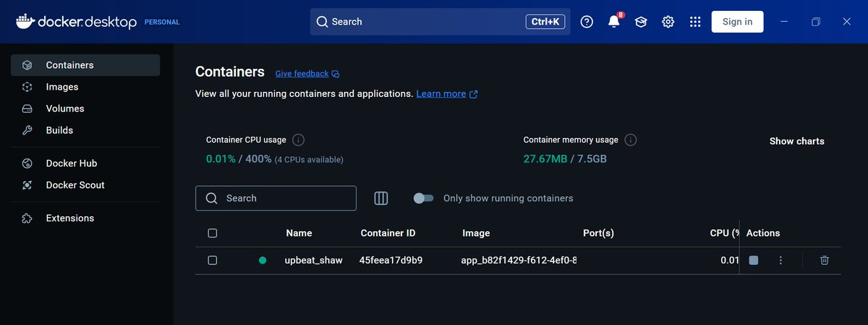Sort by the Image column header
The height and width of the screenshot is (325, 868).
click(x=476, y=233)
